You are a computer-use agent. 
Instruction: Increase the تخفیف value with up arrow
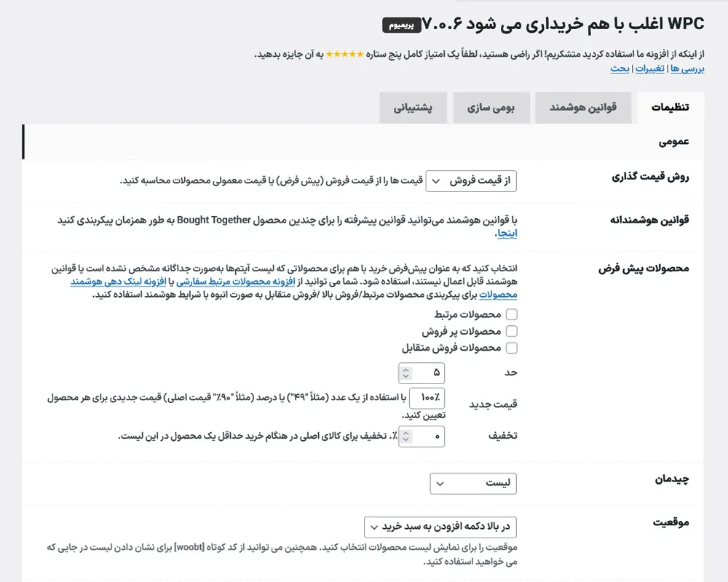tap(406, 434)
